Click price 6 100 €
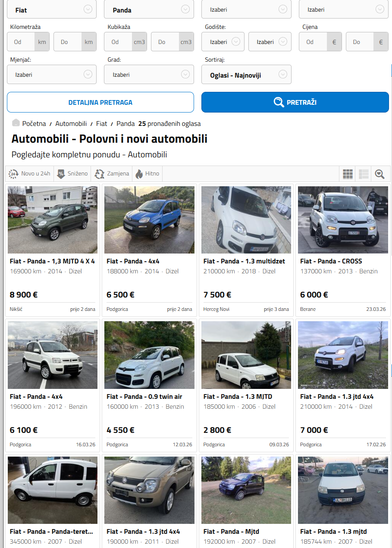 24,430
